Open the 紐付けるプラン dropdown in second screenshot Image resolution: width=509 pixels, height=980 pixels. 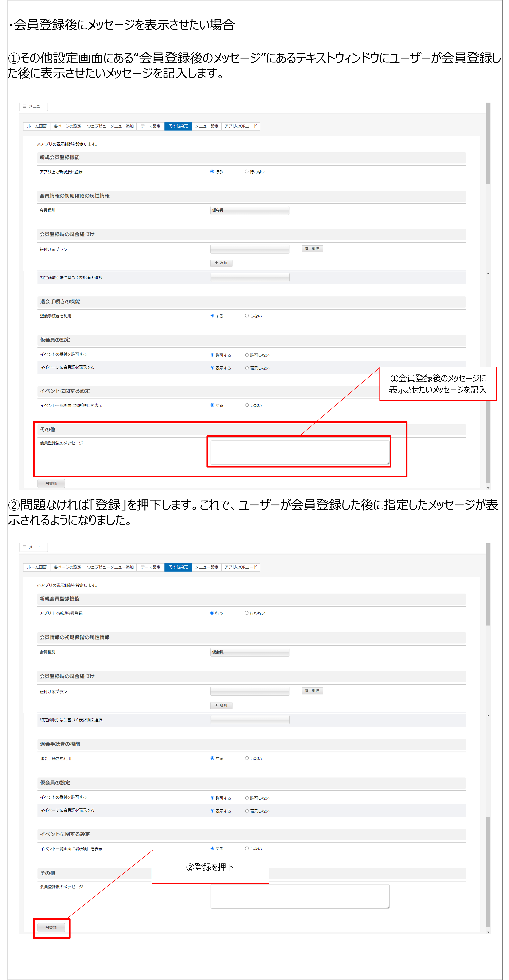click(250, 691)
